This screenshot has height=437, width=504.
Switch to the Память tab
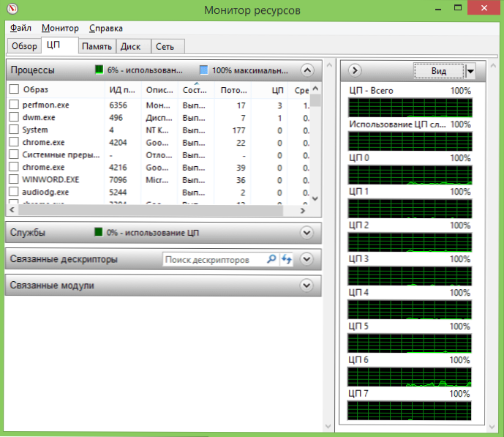(x=97, y=46)
